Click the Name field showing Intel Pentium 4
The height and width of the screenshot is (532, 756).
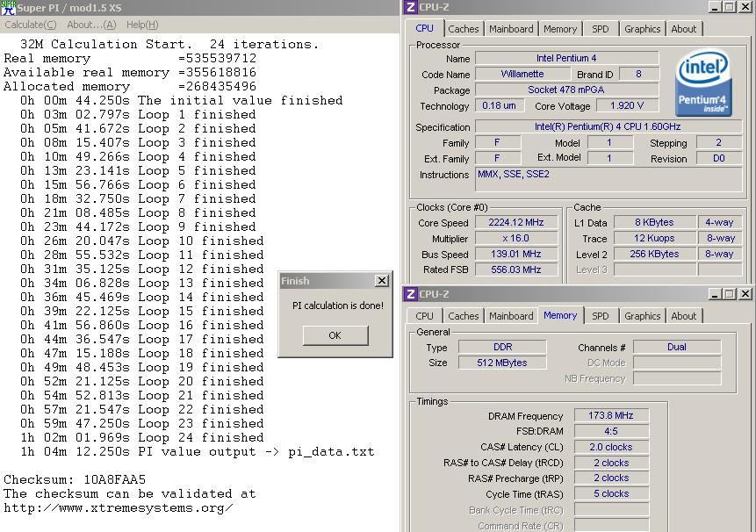[566, 58]
